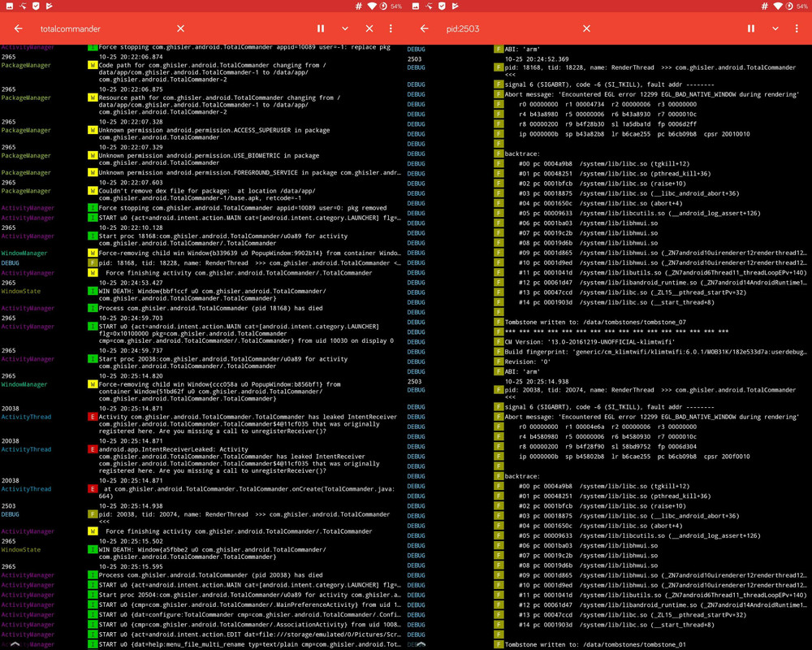This screenshot has width=812, height=650.
Task: Select 'Start proc 20504' log entry
Action: click(x=202, y=595)
